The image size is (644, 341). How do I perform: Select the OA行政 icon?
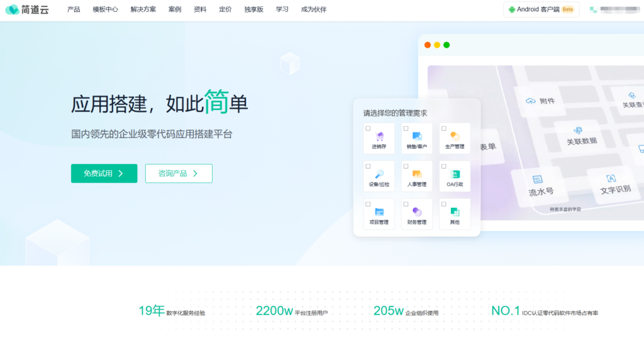point(455,174)
